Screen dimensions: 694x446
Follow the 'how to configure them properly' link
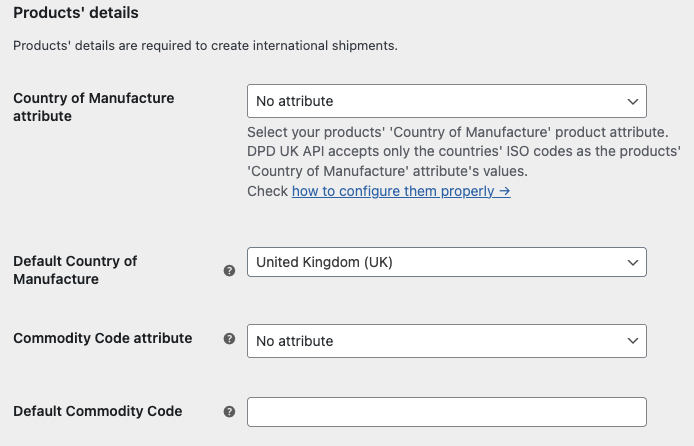[x=401, y=191]
